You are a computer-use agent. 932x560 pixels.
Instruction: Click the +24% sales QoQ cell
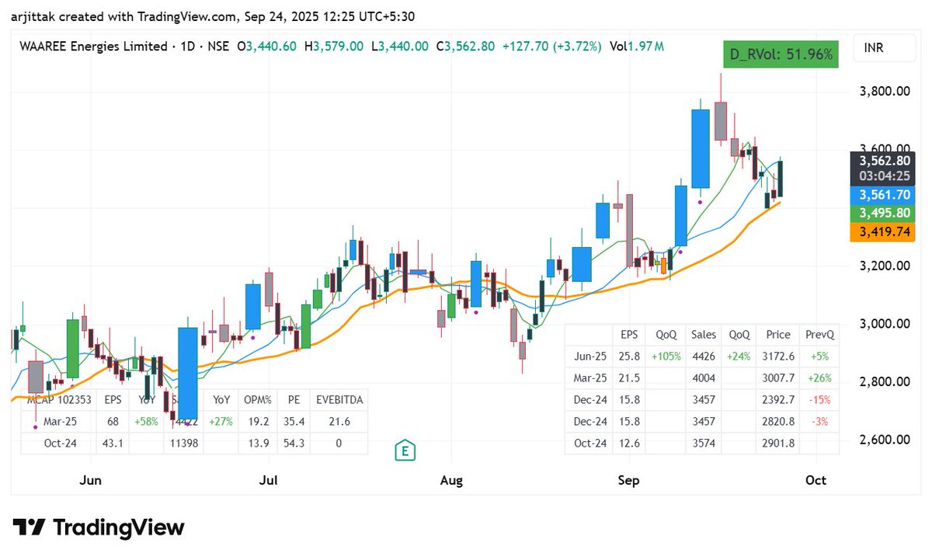tap(738, 357)
